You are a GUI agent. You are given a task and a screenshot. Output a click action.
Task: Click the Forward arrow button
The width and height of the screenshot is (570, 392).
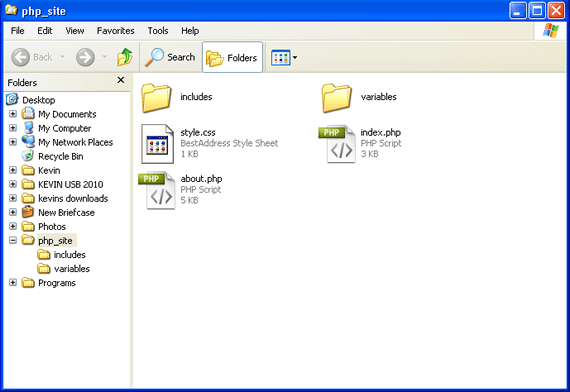click(x=85, y=57)
